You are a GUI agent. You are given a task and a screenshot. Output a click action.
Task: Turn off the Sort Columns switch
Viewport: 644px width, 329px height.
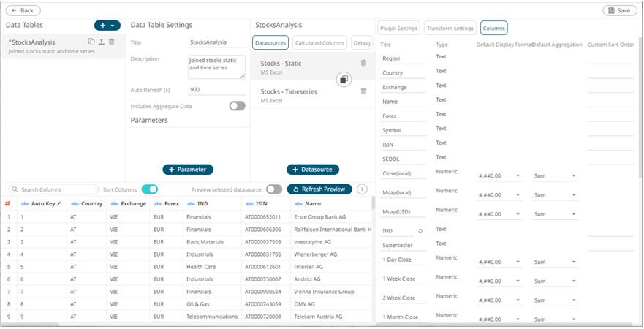(149, 189)
